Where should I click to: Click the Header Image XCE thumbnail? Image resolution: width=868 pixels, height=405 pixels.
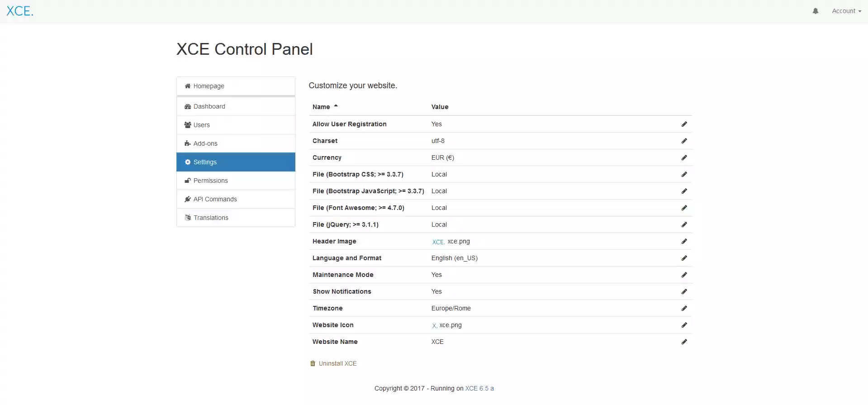click(438, 242)
